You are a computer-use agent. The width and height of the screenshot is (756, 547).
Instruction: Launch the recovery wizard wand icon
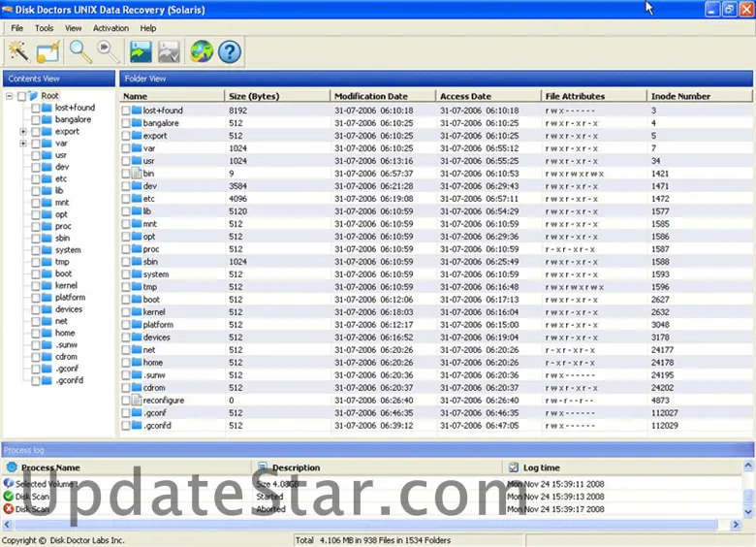[18, 51]
